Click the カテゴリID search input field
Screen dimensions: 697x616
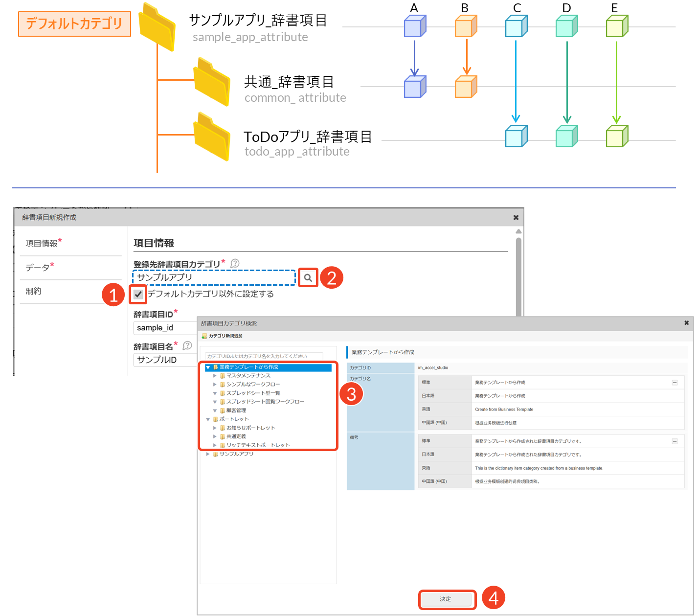coord(264,356)
